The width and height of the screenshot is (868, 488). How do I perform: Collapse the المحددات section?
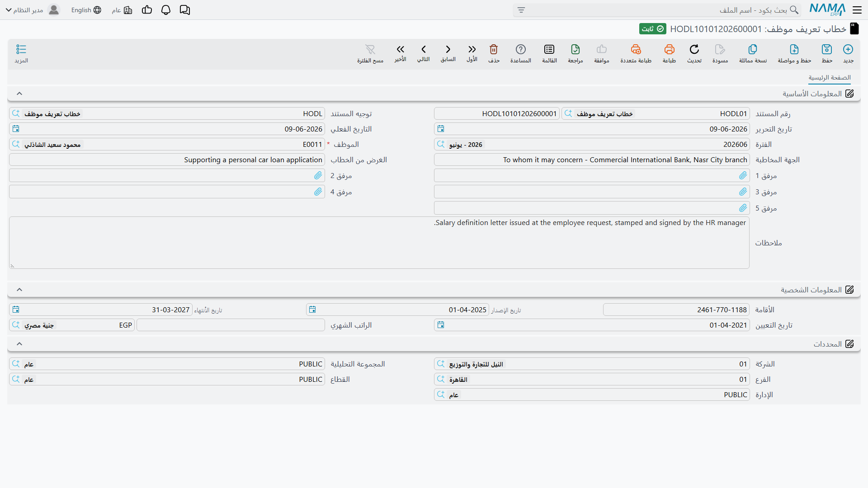pos(19,344)
